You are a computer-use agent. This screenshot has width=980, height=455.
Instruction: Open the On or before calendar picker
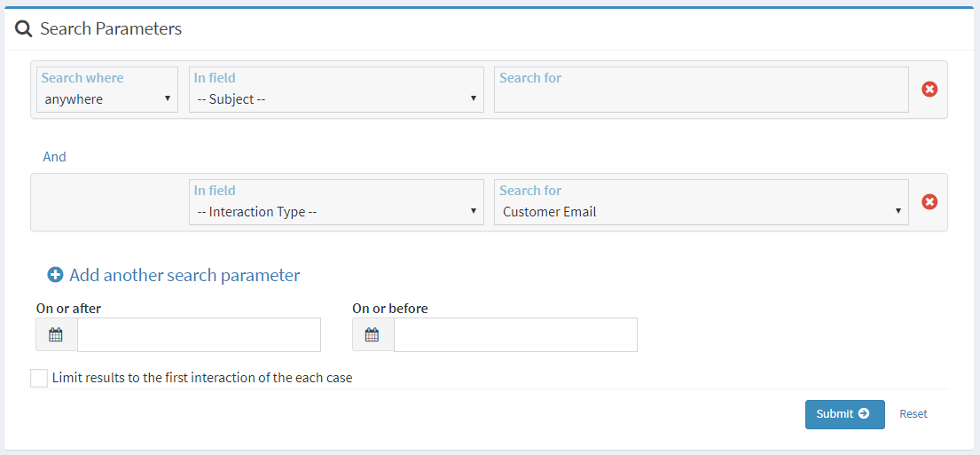click(372, 335)
